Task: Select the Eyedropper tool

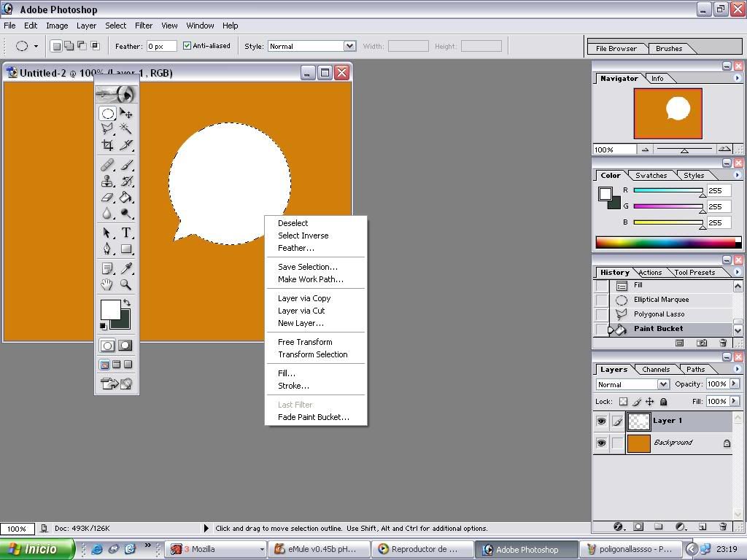Action: [x=126, y=268]
